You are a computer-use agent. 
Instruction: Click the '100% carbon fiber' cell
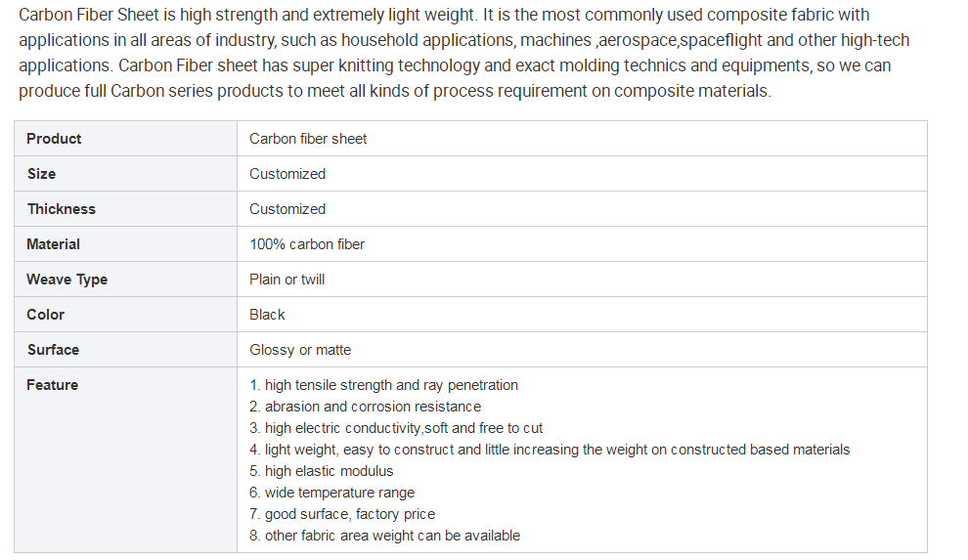(307, 244)
